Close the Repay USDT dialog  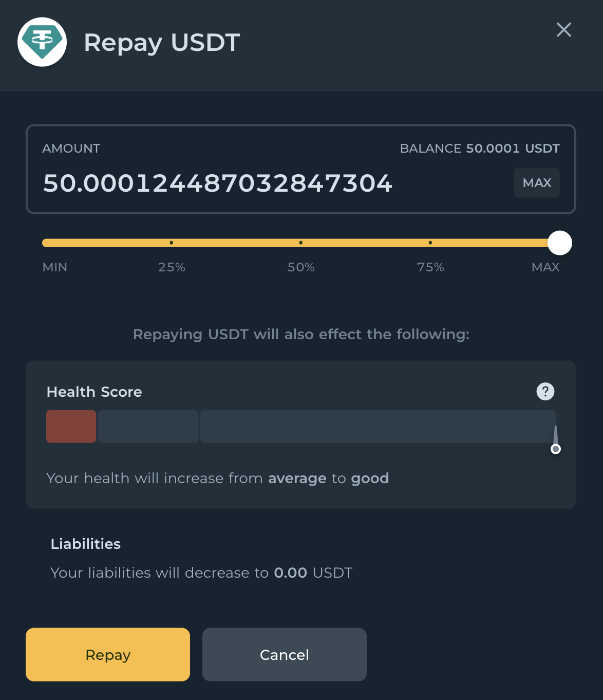(x=563, y=30)
